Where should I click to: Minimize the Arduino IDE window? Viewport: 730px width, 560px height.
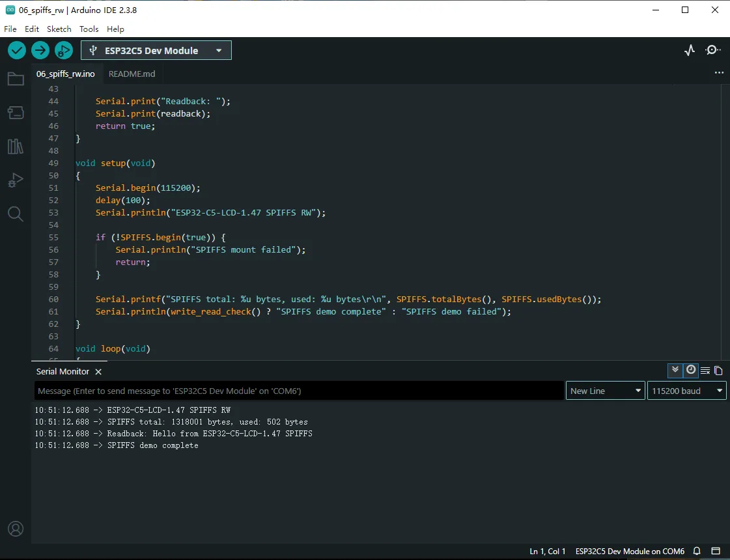click(656, 10)
